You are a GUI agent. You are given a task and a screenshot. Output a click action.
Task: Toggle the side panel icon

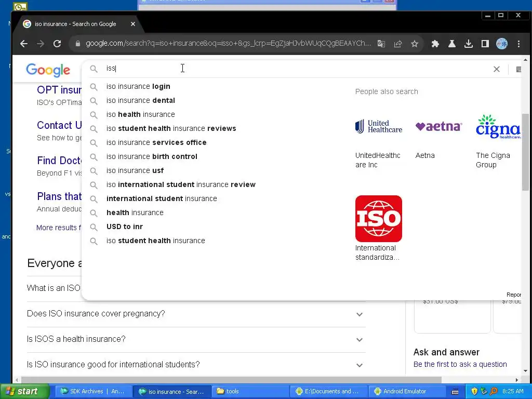(x=485, y=44)
